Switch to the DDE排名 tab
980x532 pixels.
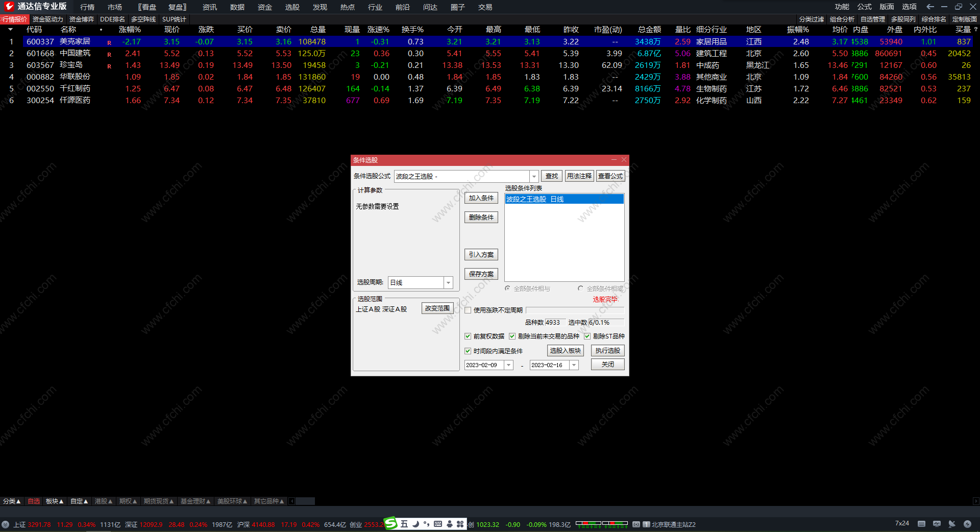pos(112,19)
